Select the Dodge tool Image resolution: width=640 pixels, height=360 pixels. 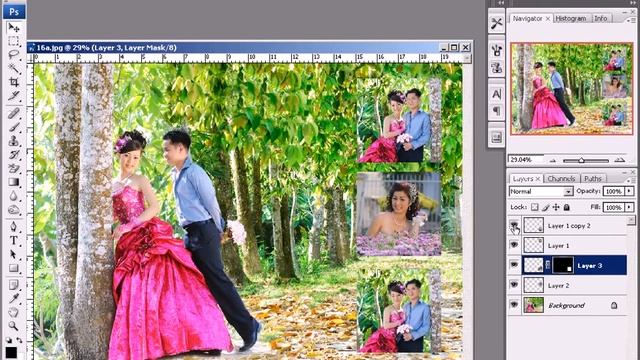pos(13,210)
